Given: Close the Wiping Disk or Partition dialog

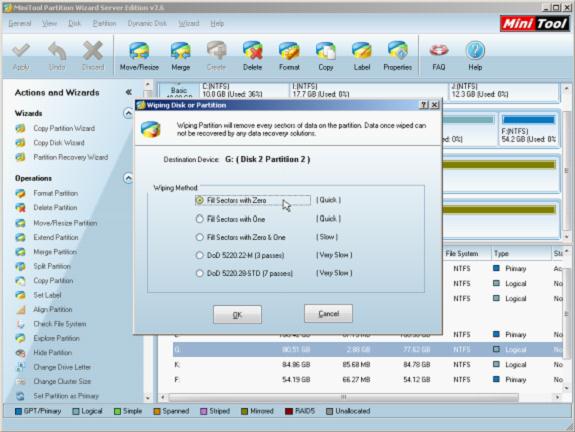Looking at the screenshot, I should coord(435,105).
